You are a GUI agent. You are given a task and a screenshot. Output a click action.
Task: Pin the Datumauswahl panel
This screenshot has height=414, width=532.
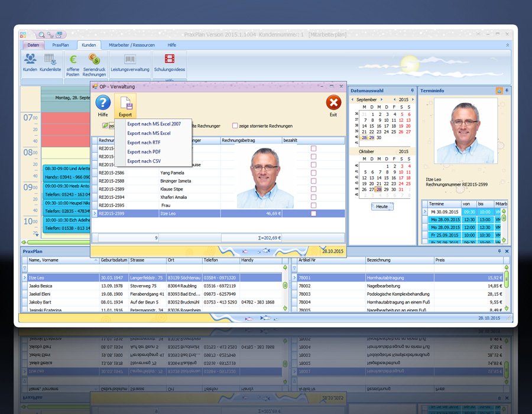coord(412,90)
